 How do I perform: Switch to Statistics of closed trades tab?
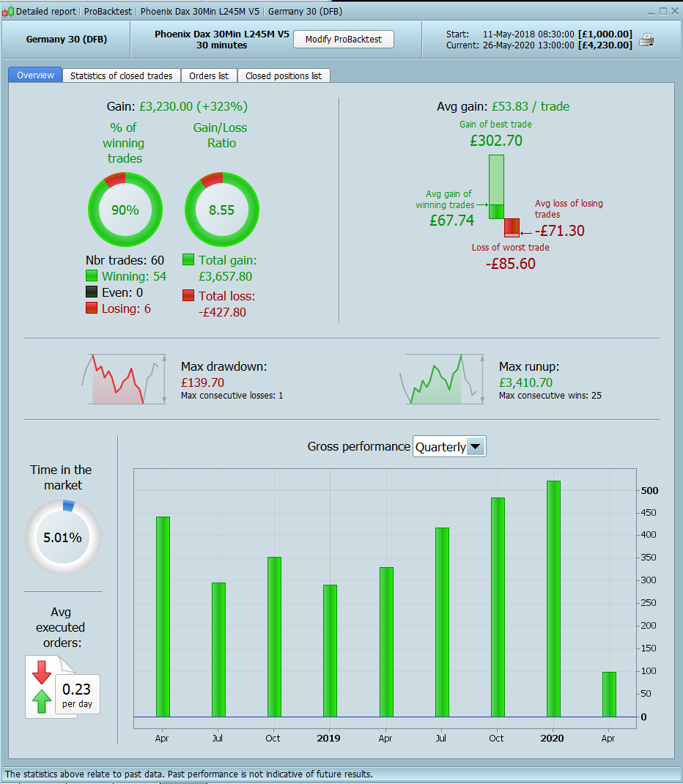122,75
